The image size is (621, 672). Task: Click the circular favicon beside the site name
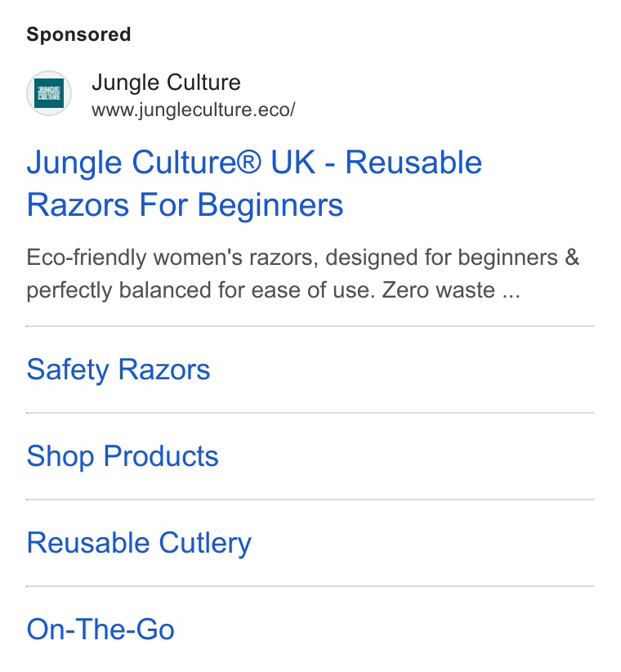49,93
